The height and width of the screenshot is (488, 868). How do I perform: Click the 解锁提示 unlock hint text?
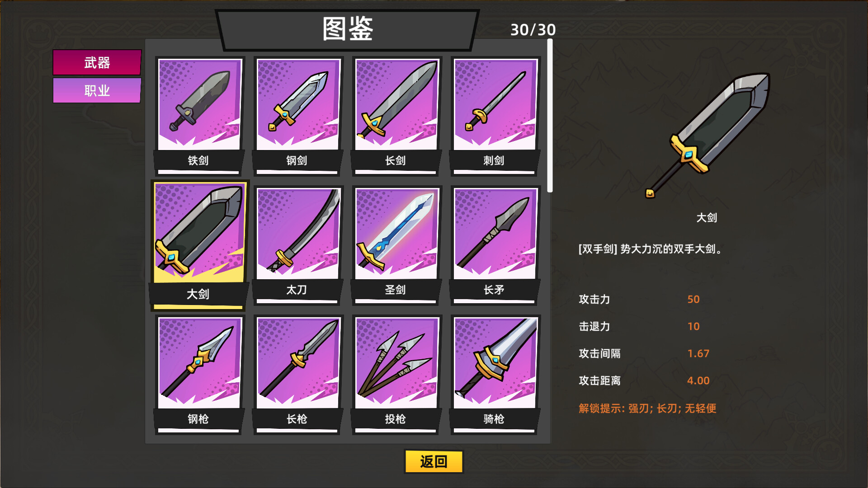pyautogui.click(x=647, y=408)
